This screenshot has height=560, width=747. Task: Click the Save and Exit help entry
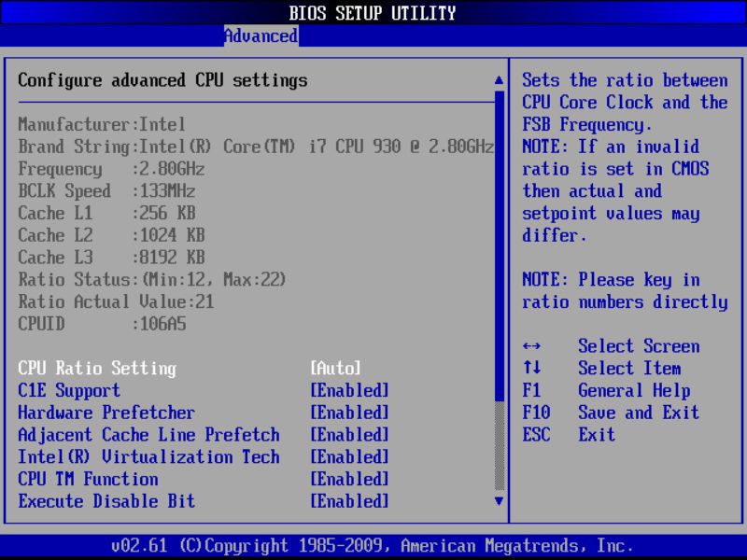click(639, 413)
